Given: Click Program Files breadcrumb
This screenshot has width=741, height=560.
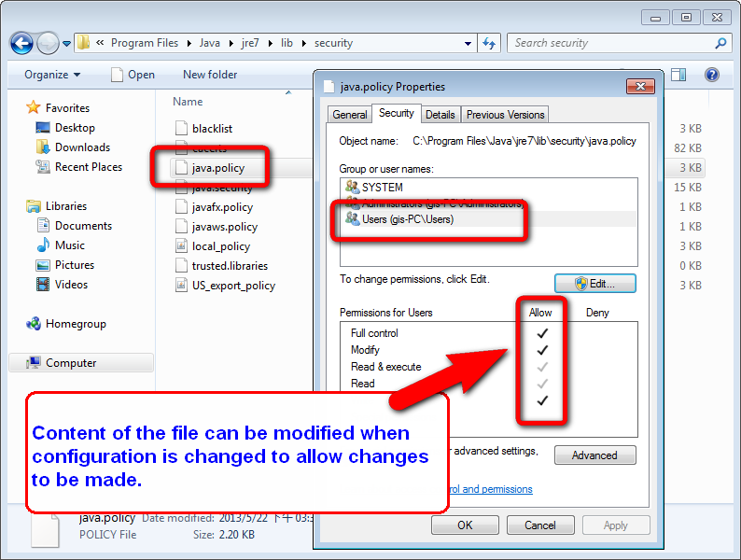Looking at the screenshot, I should coord(145,43).
